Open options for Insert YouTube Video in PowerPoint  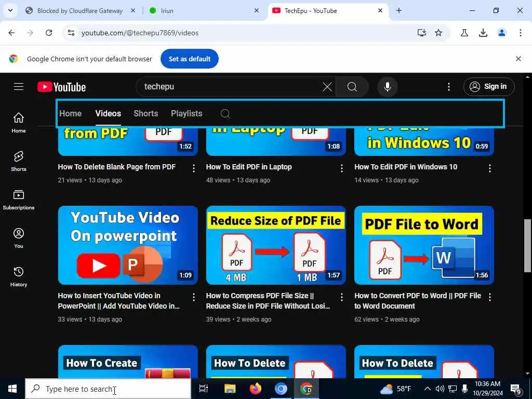pyautogui.click(x=194, y=297)
